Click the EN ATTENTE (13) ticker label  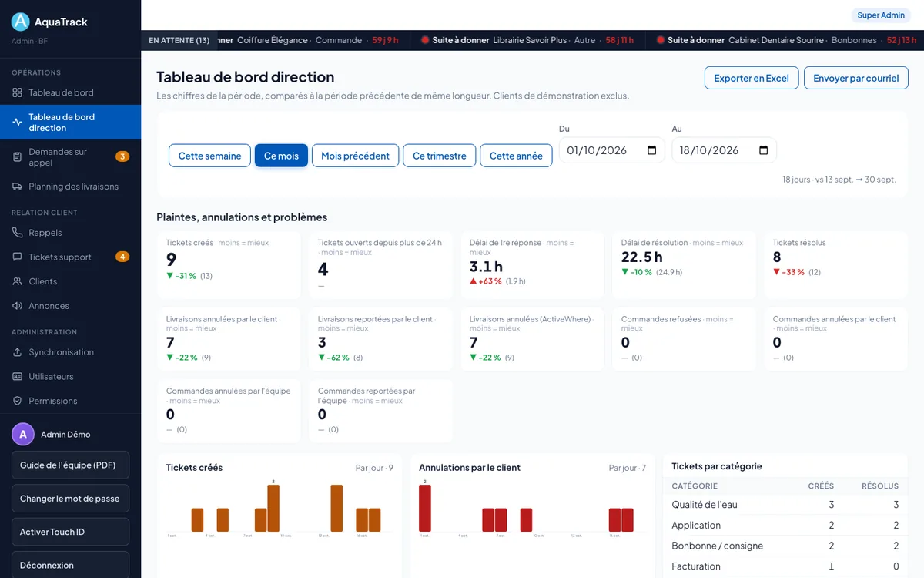point(179,40)
